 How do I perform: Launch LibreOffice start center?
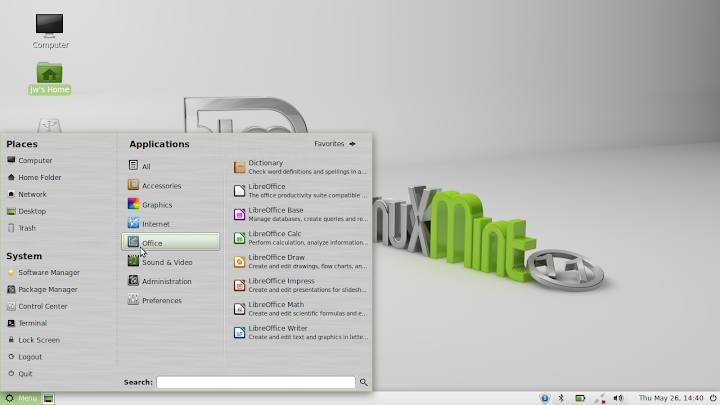(299, 191)
